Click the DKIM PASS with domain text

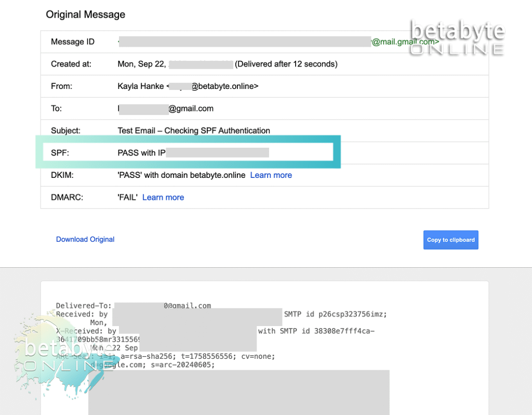[x=181, y=175]
